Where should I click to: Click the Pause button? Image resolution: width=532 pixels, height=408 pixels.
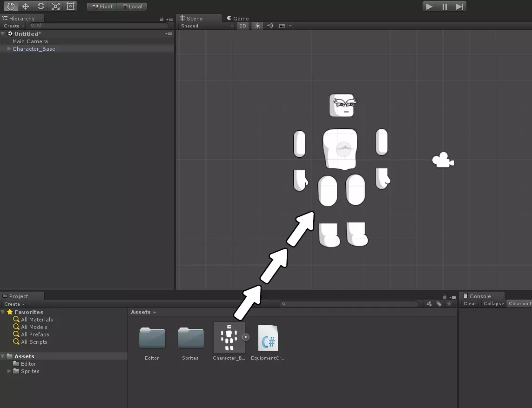pyautogui.click(x=444, y=7)
